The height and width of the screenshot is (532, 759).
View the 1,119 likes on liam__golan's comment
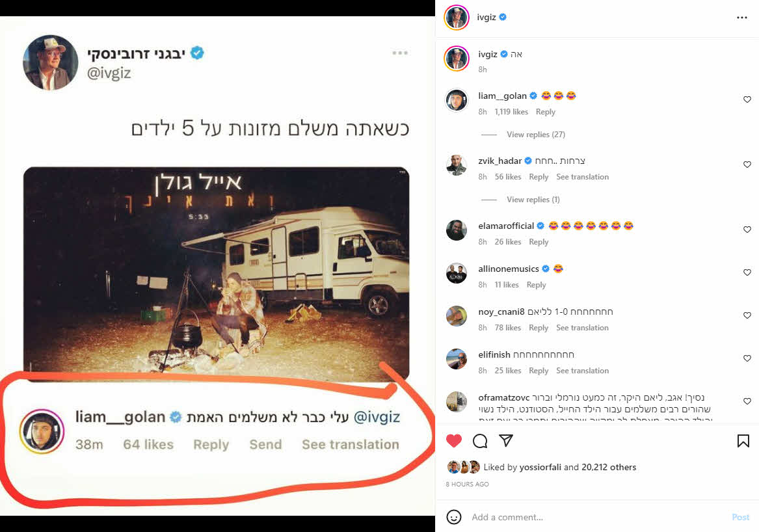(x=511, y=111)
